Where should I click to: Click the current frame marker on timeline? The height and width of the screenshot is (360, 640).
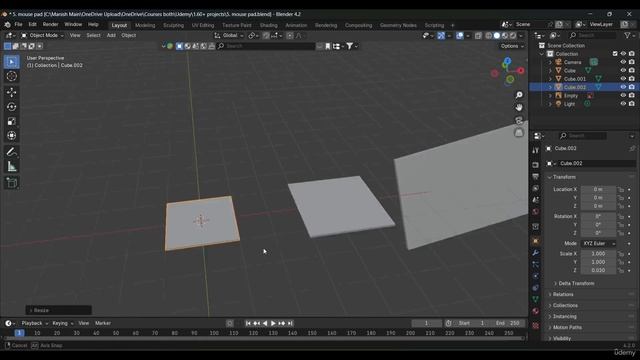(19, 333)
